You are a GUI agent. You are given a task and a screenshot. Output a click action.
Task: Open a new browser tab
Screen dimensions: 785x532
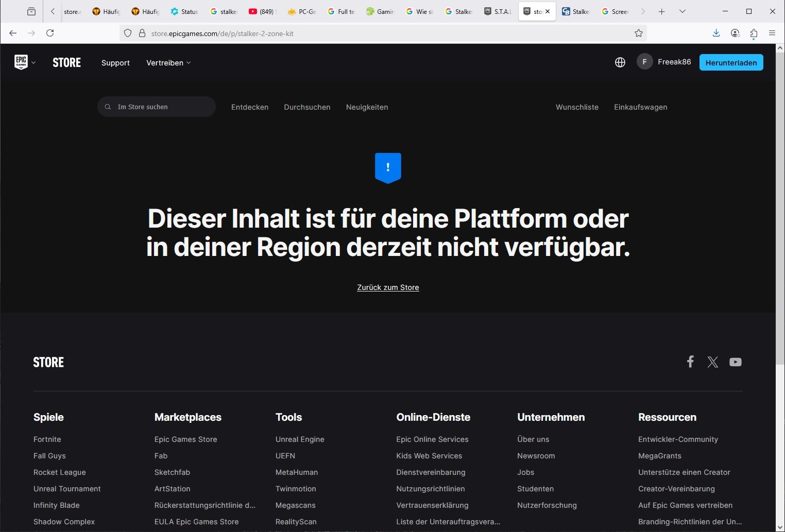(x=662, y=11)
